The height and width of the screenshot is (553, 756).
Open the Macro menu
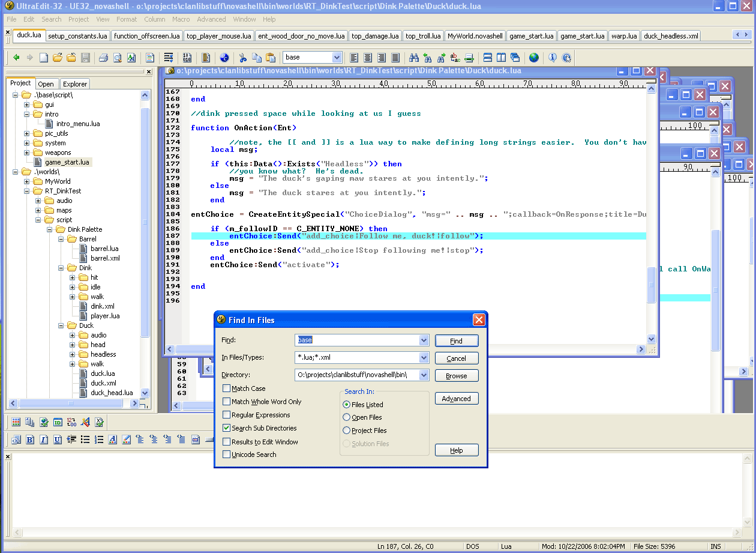tap(181, 19)
